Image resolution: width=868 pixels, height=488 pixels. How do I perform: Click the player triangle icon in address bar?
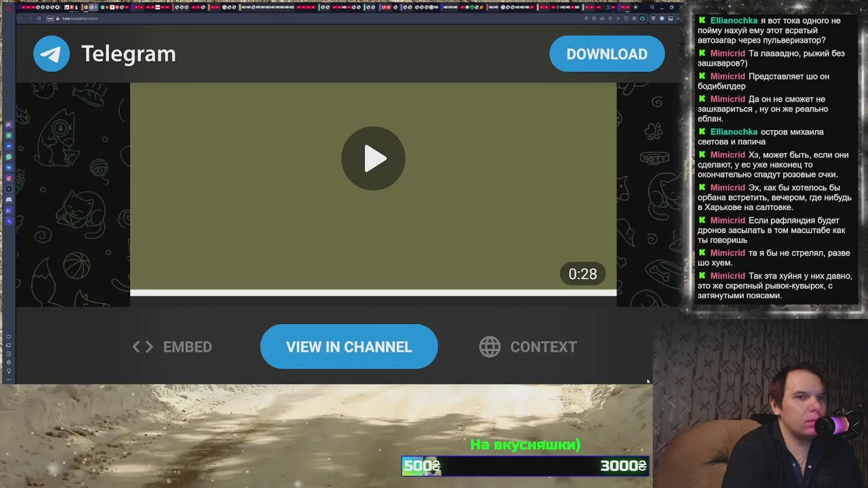(618, 18)
